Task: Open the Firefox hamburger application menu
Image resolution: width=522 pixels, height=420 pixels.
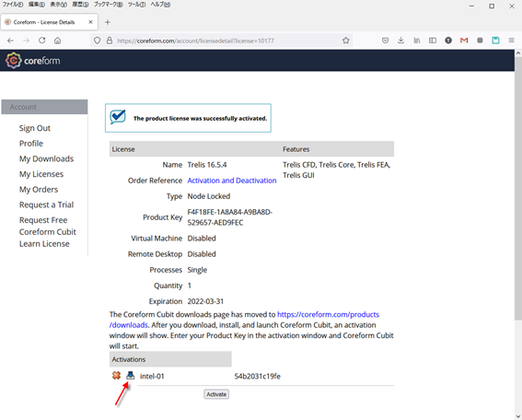Action: (511, 41)
